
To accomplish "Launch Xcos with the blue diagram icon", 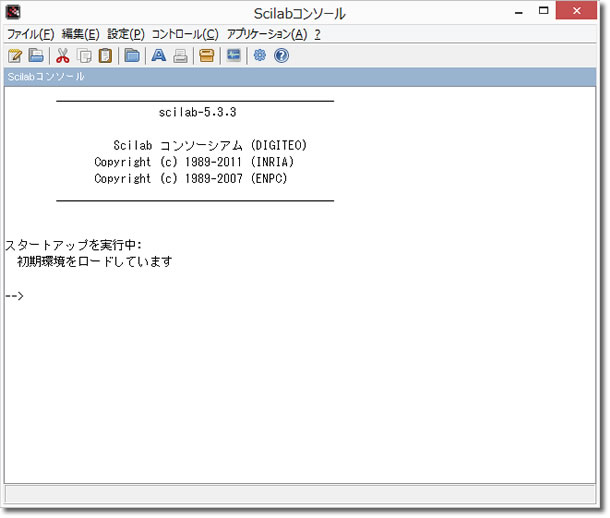I will pyautogui.click(x=233, y=56).
